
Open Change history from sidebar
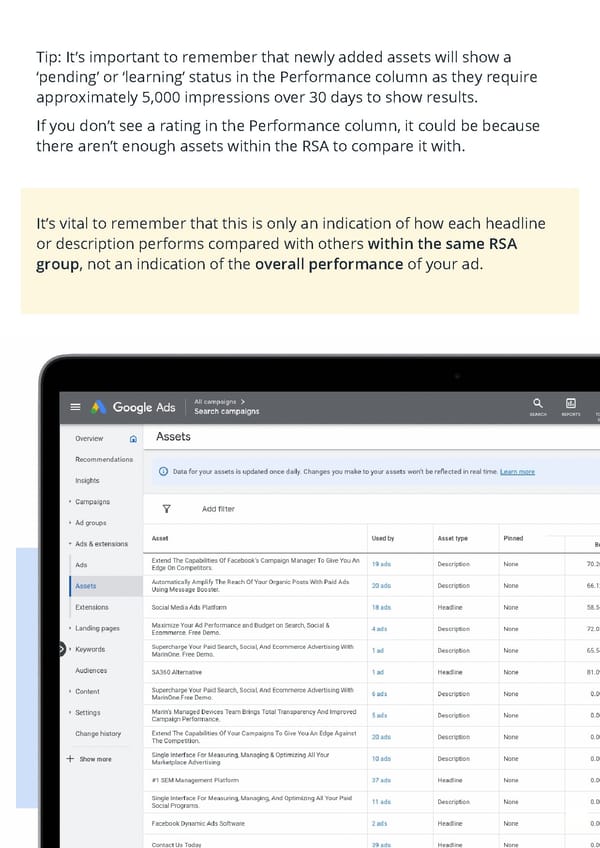point(98,734)
